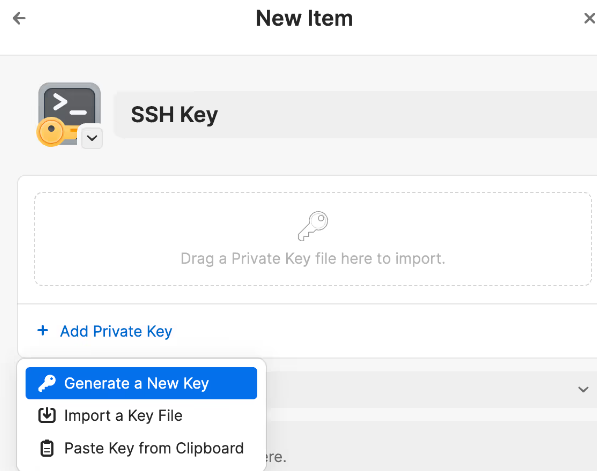Click the blue plus icon
Viewport: 597px width, 471px height.
43,330
